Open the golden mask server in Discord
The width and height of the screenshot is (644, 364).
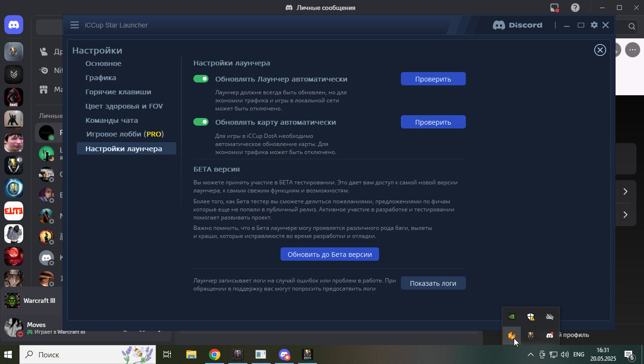coord(14,51)
